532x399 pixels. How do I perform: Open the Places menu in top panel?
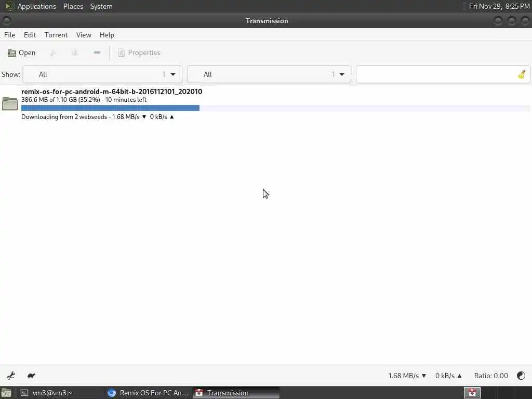click(73, 6)
